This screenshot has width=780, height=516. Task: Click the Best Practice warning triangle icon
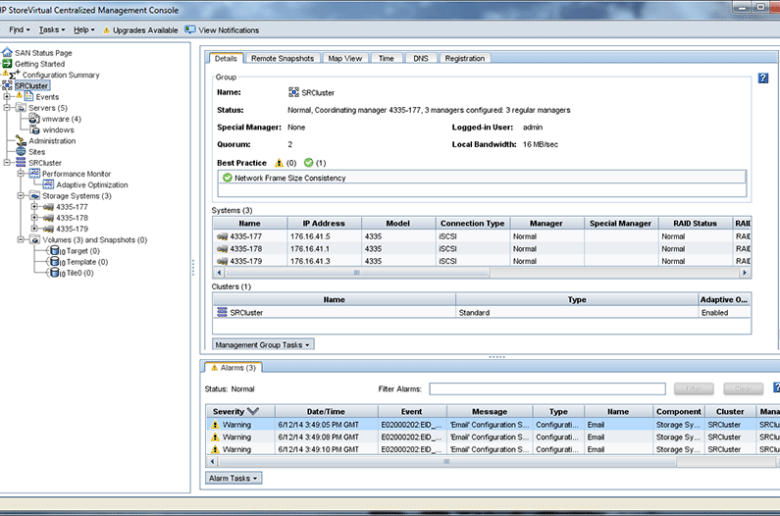(x=279, y=163)
